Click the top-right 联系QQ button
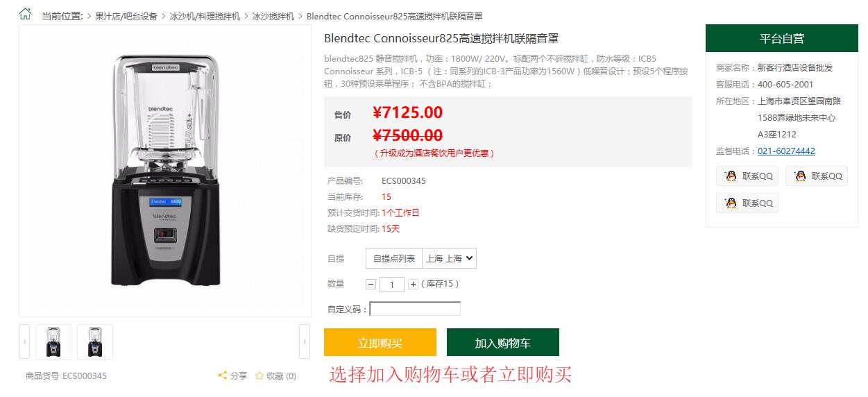The height and width of the screenshot is (397, 868). coord(817,176)
